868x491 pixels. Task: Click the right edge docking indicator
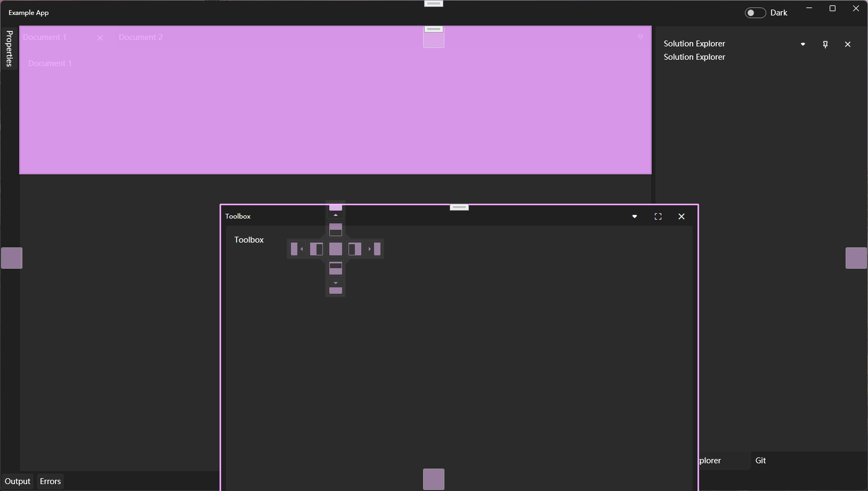click(x=856, y=258)
